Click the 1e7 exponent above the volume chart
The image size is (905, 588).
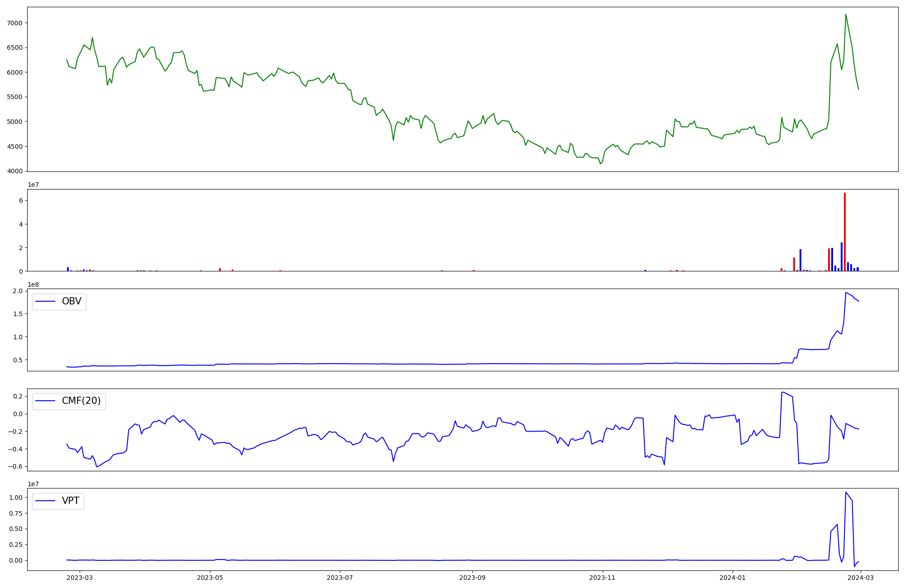pyautogui.click(x=33, y=185)
